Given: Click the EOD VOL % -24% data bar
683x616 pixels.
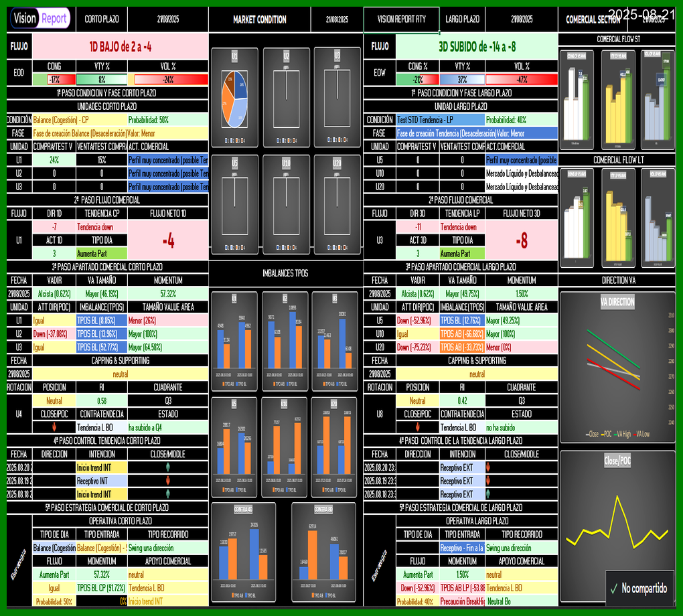Looking at the screenshot, I should pyautogui.click(x=168, y=80).
